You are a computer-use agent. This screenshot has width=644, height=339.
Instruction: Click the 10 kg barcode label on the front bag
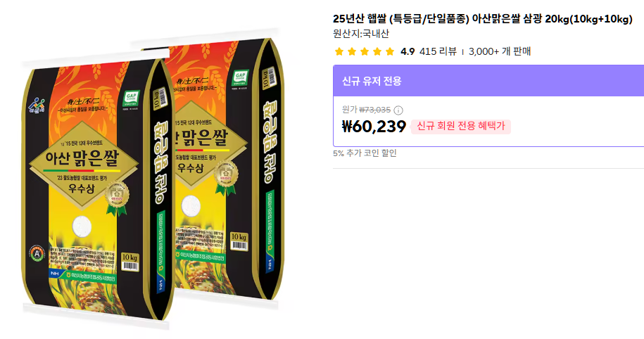tap(130, 262)
